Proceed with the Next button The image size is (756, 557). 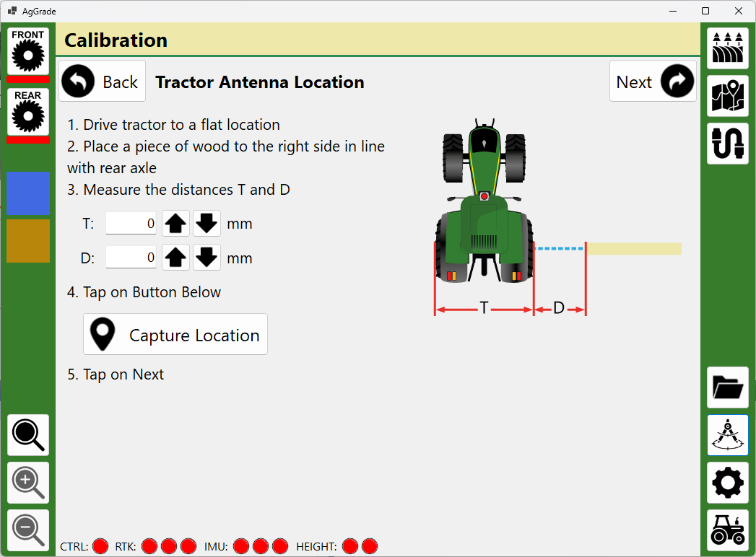coord(653,82)
